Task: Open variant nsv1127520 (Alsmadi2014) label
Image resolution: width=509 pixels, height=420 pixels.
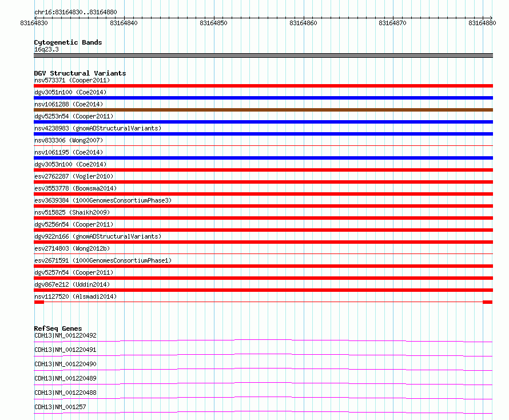Action: pos(75,296)
